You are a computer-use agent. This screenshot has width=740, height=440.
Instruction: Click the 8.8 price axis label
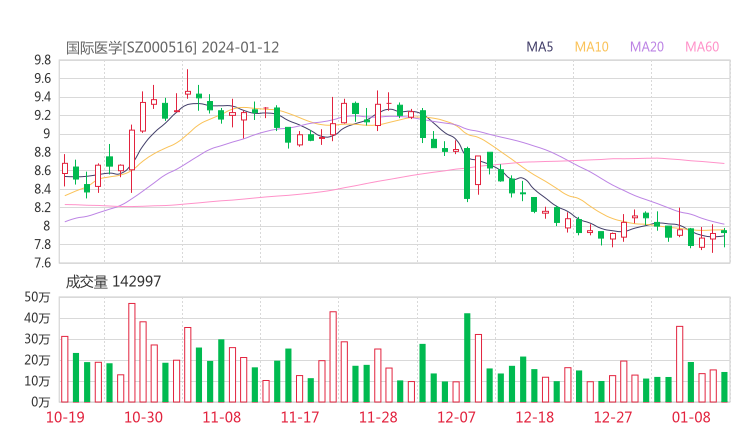point(42,152)
